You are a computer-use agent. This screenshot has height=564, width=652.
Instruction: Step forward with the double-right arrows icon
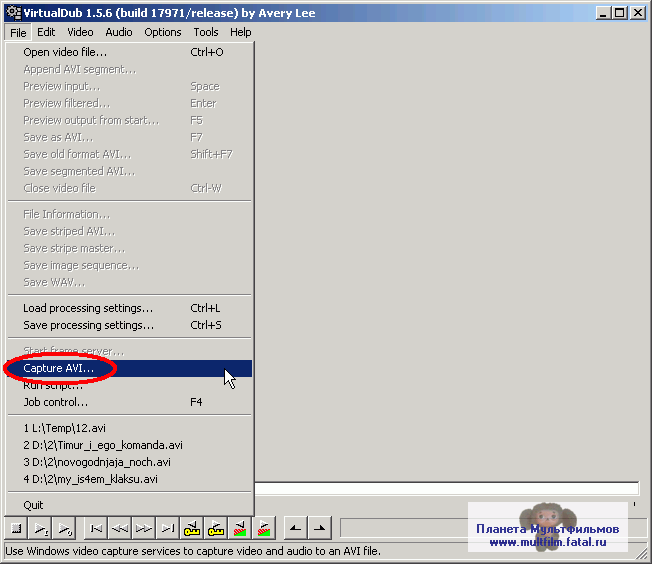[144, 528]
